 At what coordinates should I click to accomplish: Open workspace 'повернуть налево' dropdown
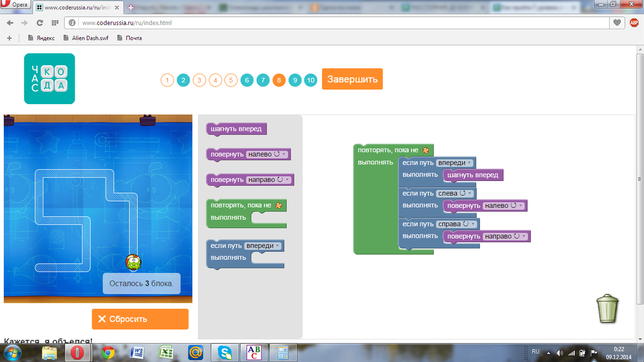tap(503, 206)
